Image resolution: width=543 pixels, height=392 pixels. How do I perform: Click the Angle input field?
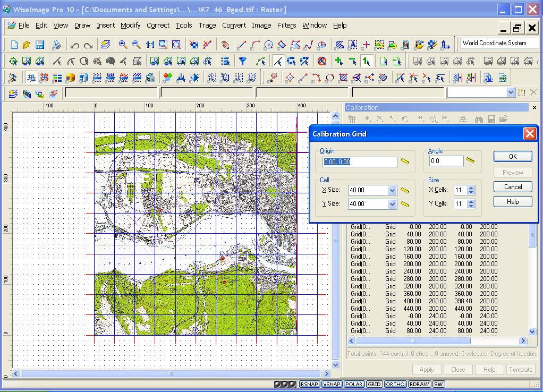click(446, 161)
